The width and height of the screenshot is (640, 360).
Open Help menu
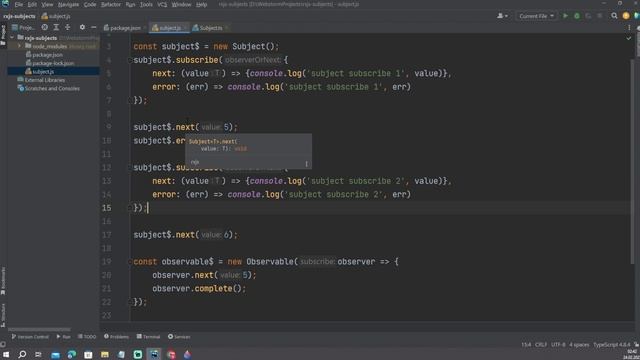coord(202,4)
